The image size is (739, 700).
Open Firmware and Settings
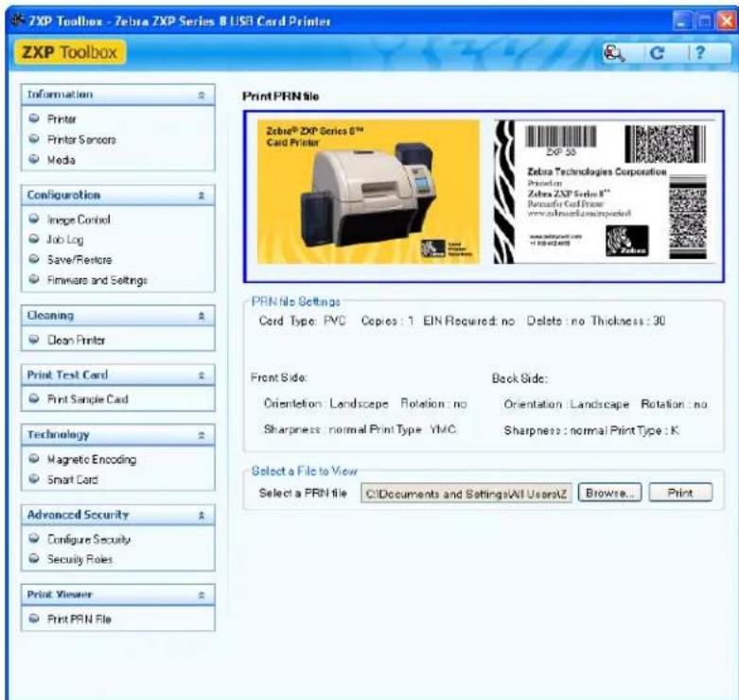(97, 280)
